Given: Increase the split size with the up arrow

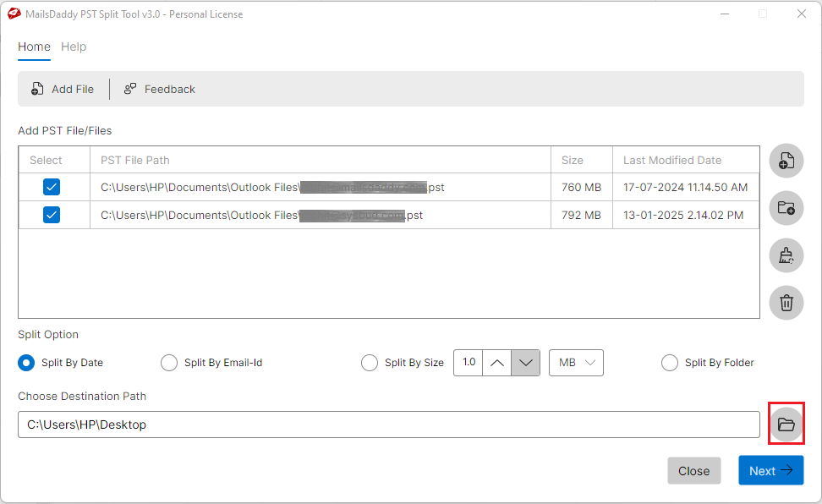Looking at the screenshot, I should click(497, 362).
